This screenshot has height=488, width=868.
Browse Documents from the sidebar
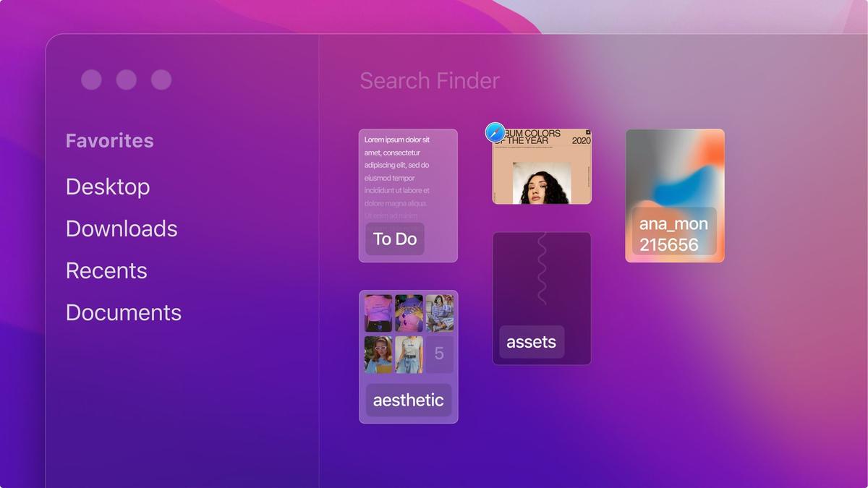tap(123, 312)
